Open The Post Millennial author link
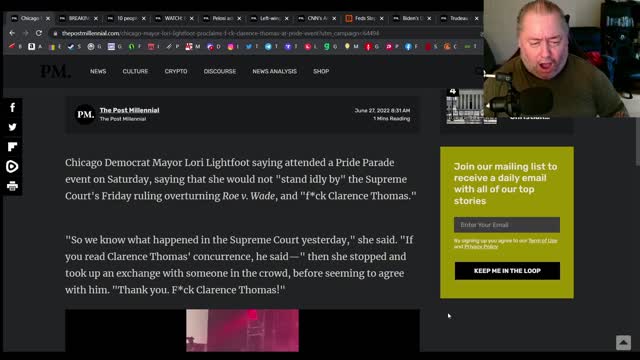Image resolution: width=640 pixels, height=360 pixels. pos(129,110)
